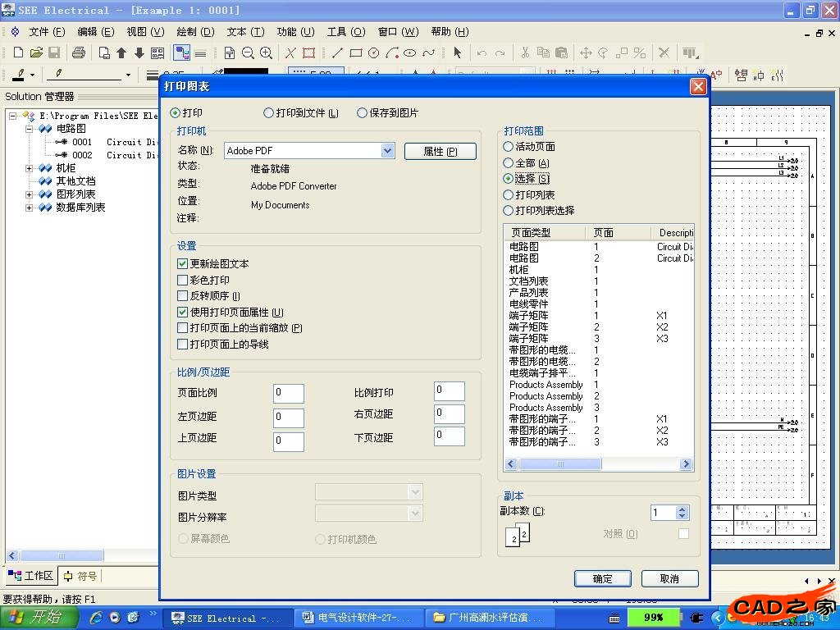840x630 pixels.
Task: Expand the 机柜 tree node
Action: (x=30, y=168)
